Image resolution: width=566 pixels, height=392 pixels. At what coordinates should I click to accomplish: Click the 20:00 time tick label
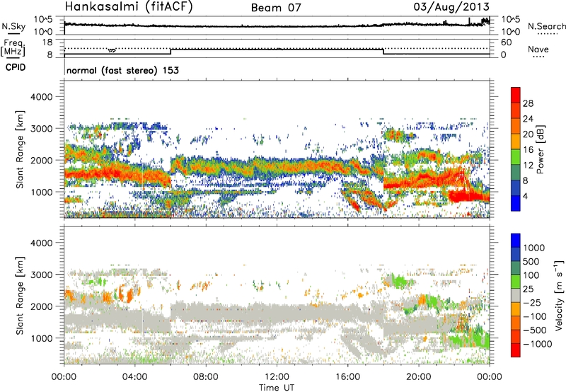click(419, 377)
